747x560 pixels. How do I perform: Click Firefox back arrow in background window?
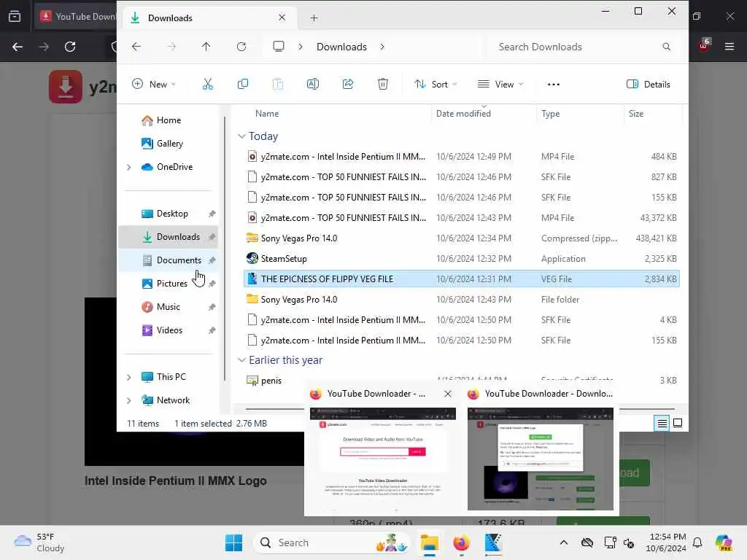pos(18,47)
